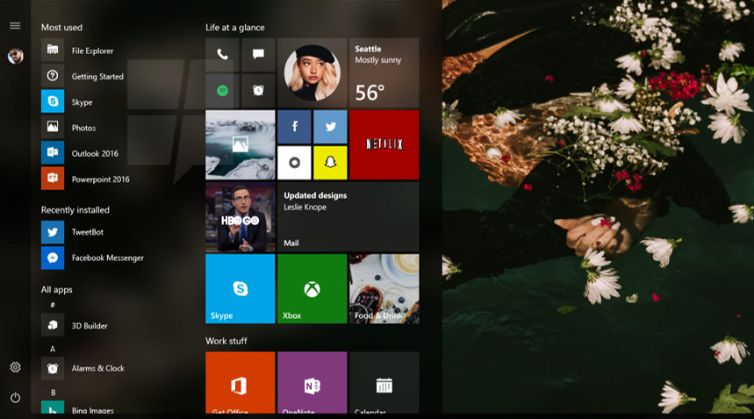Click the # letter header in All apps

(52, 305)
